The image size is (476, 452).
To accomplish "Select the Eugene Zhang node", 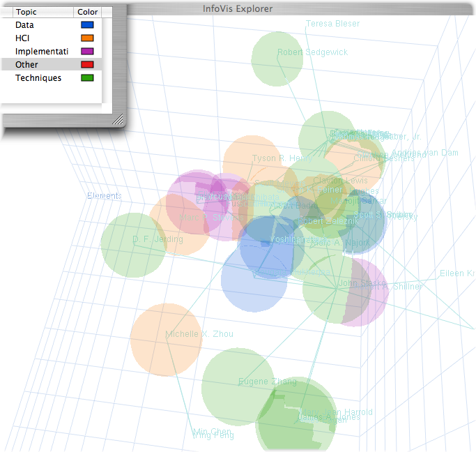I will click(238, 386).
